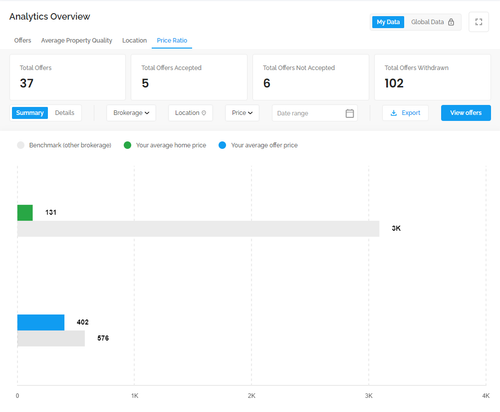This screenshot has height=412, width=500.
Task: Click the green bar labeled 131
Action: point(25,213)
